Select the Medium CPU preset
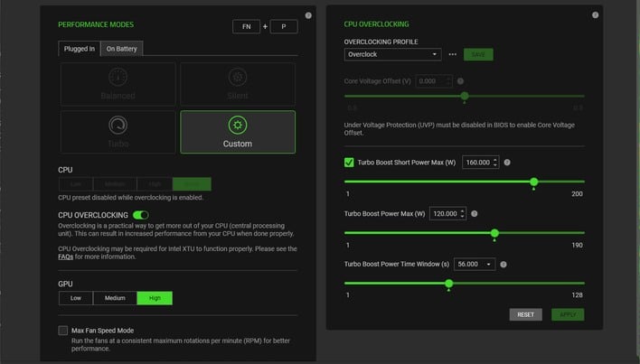Screen dimensions: 640x364 click(115, 184)
